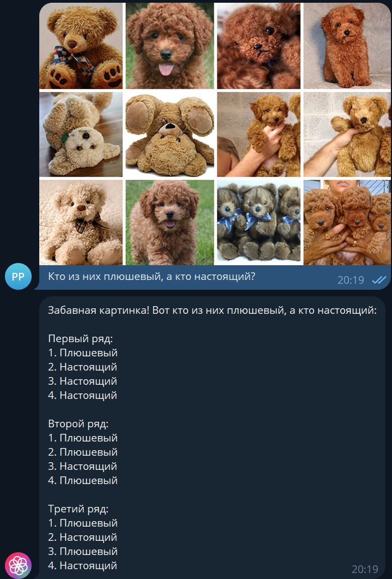The height and width of the screenshot is (579, 392).
Task: Click the question caption under the photos
Action: coord(152,277)
